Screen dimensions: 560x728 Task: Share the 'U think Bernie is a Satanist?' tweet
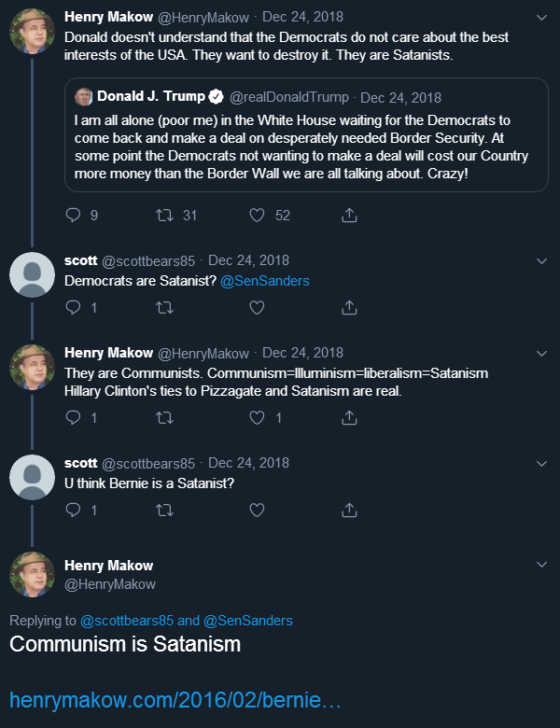click(x=349, y=510)
